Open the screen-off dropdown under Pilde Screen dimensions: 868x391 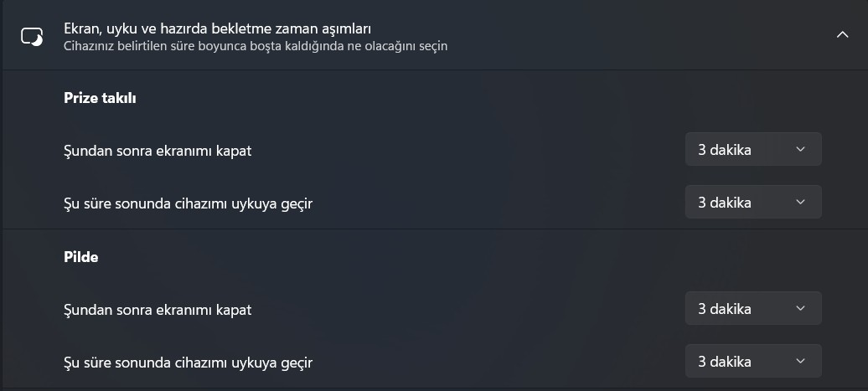[753, 308]
